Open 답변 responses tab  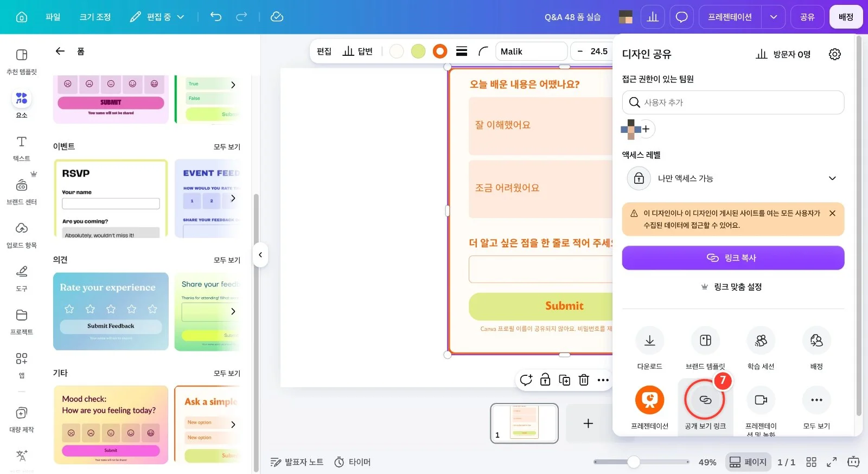[358, 52]
